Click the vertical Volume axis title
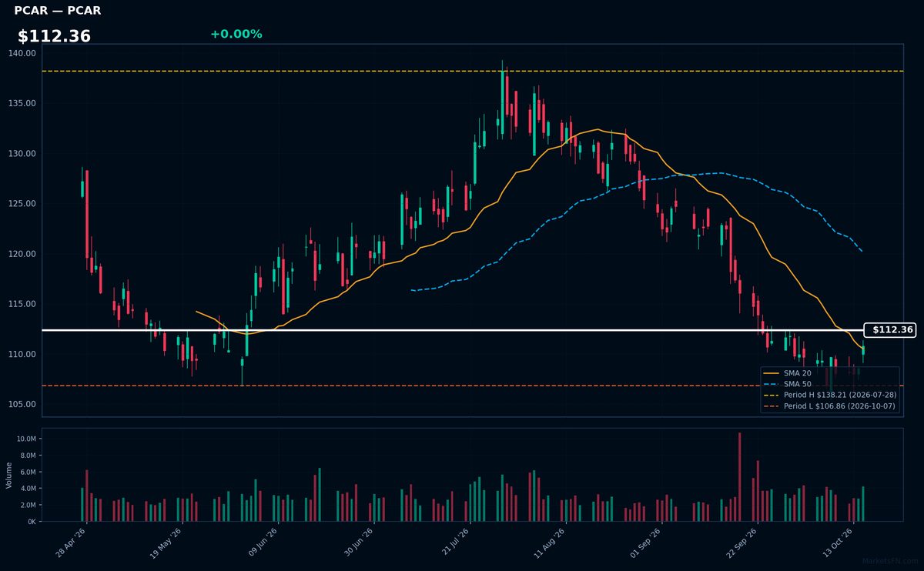The width and height of the screenshot is (924, 571). coord(9,475)
